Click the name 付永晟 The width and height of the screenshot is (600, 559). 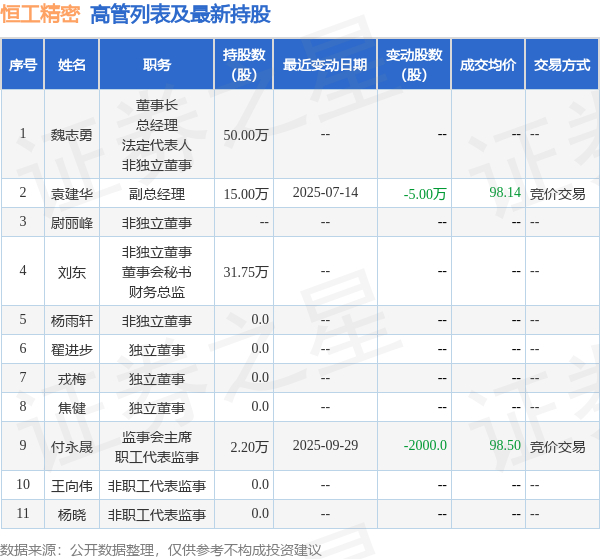[x=72, y=447]
